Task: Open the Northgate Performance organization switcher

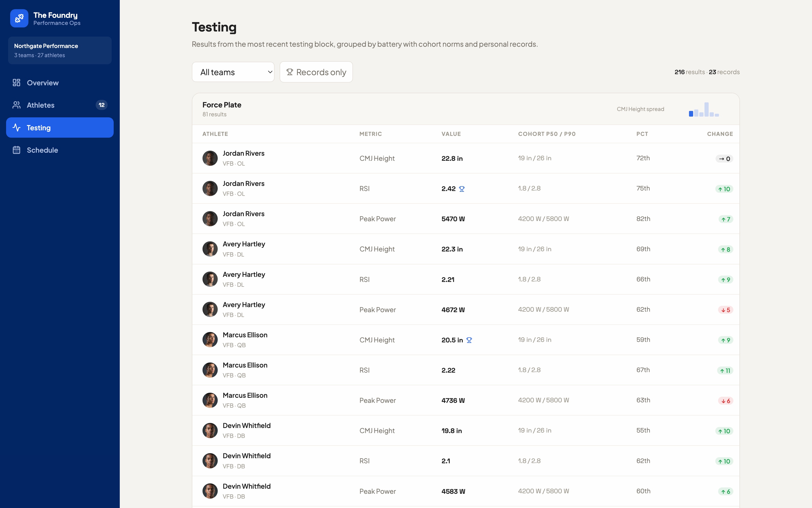Action: coord(60,50)
